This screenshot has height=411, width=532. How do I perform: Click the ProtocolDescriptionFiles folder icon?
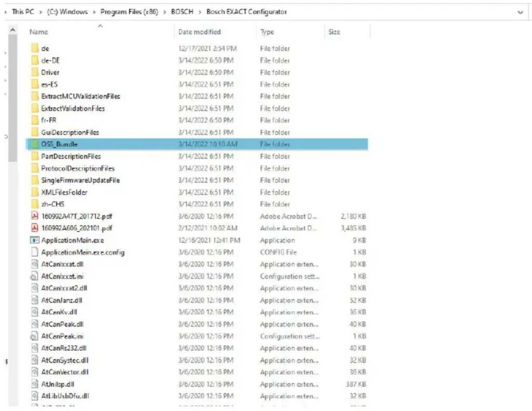pyautogui.click(x=35, y=168)
